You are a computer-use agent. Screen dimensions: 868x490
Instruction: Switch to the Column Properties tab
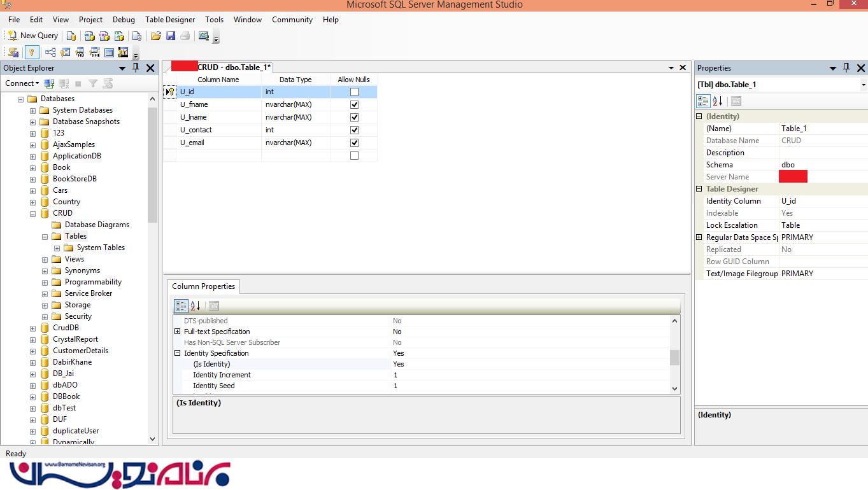coord(203,286)
